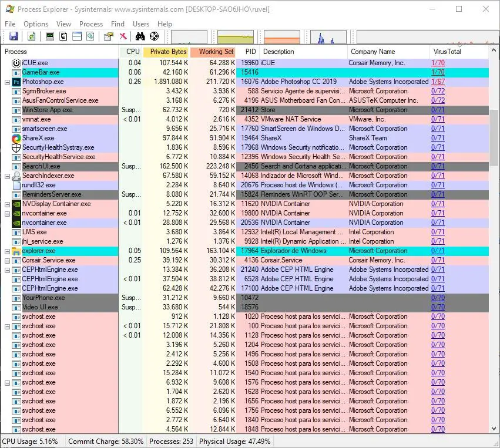Open the Find menu
The width and height of the screenshot is (500, 448).
tap(118, 24)
